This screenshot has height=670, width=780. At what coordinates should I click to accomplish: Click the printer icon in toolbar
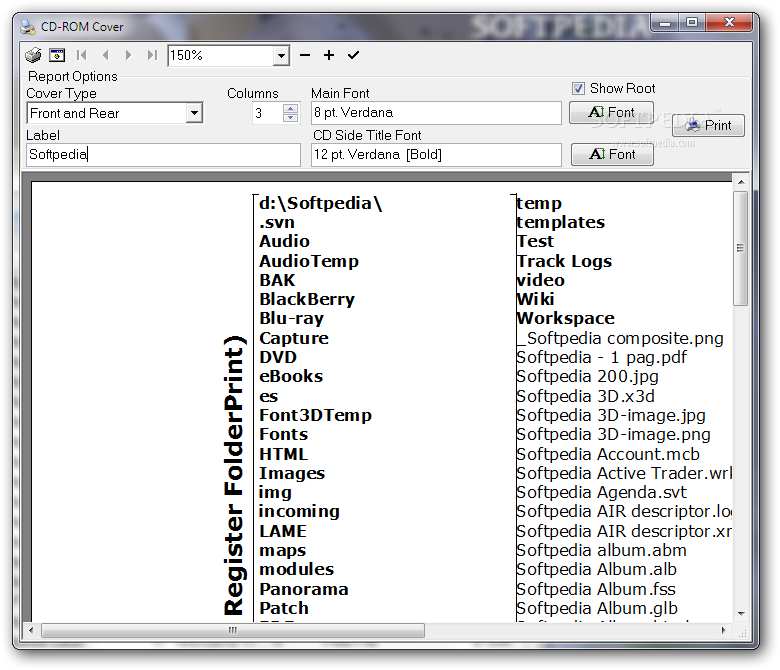click(x=33, y=55)
